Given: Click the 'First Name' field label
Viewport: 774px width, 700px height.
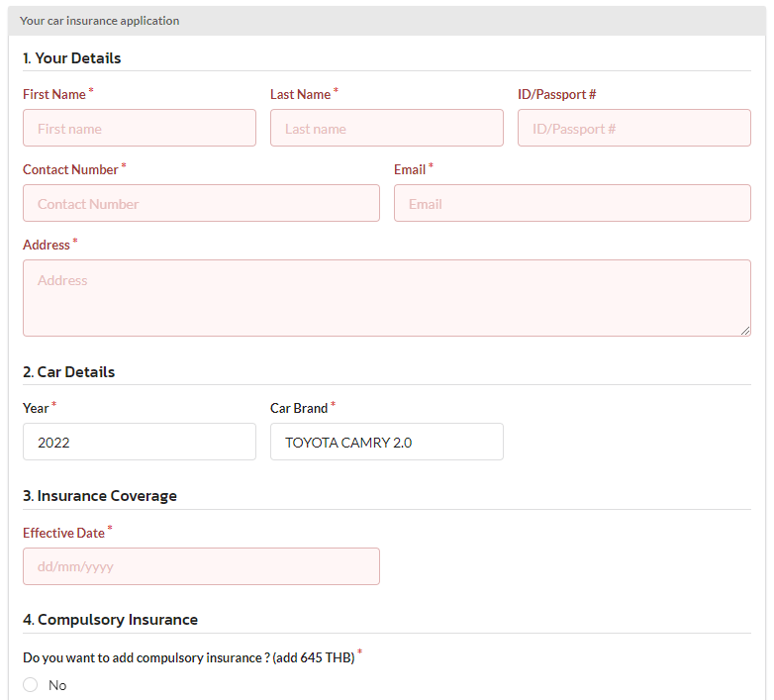Looking at the screenshot, I should tap(54, 94).
